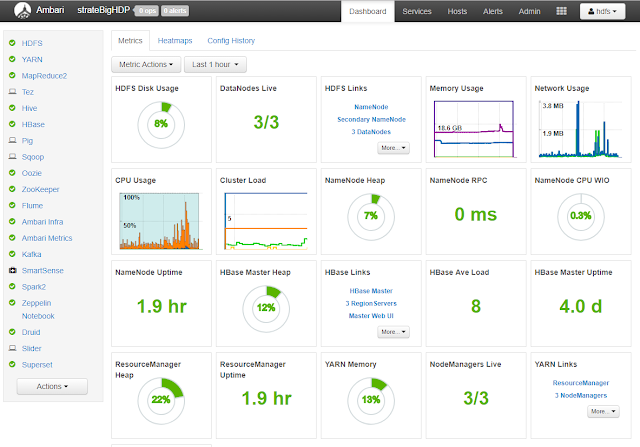The image size is (640, 447).
Task: Open the apps grid views icon
Action: pos(561,11)
